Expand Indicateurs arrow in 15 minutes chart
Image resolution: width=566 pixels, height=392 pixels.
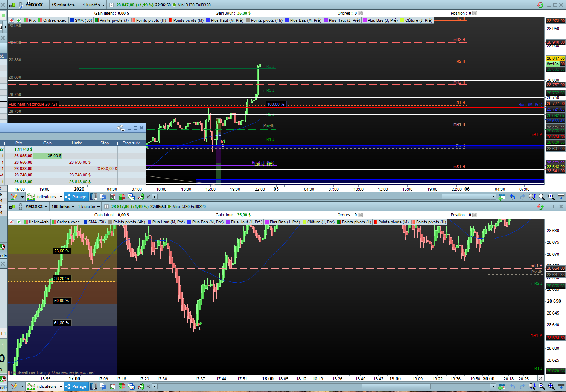coord(60,197)
